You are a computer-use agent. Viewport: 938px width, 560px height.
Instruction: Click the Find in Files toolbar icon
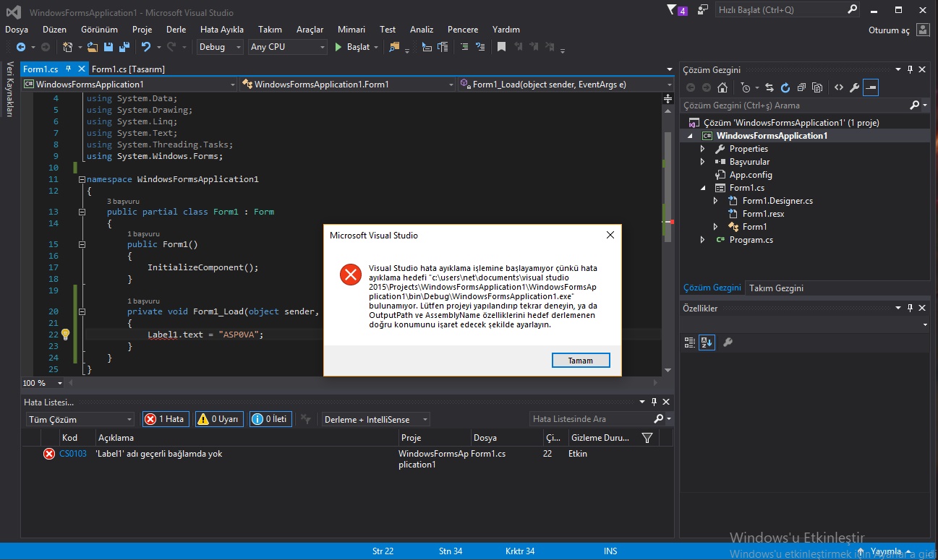pyautogui.click(x=394, y=47)
